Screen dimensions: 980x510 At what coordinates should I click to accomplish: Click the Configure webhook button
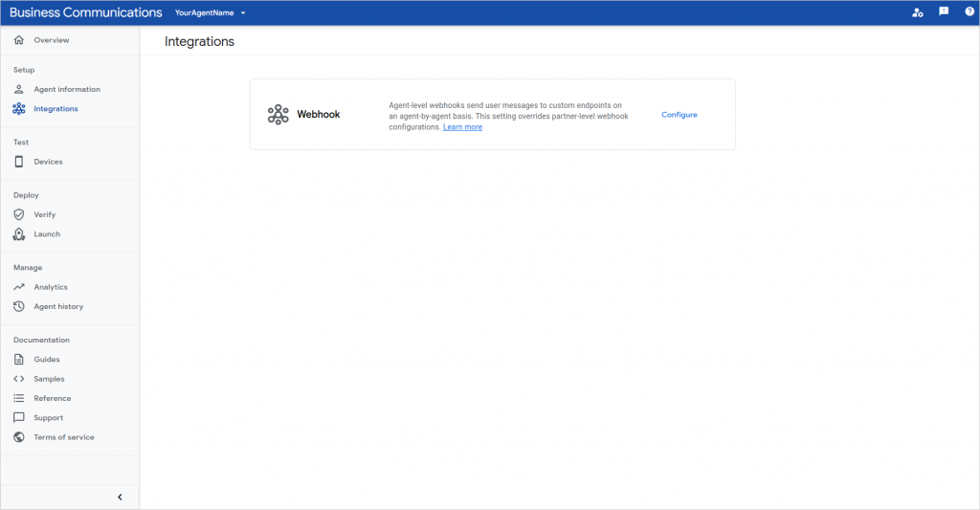coord(679,115)
